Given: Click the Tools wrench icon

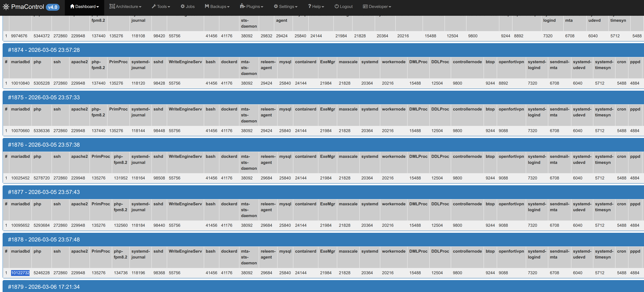Looking at the screenshot, I should (x=154, y=6).
